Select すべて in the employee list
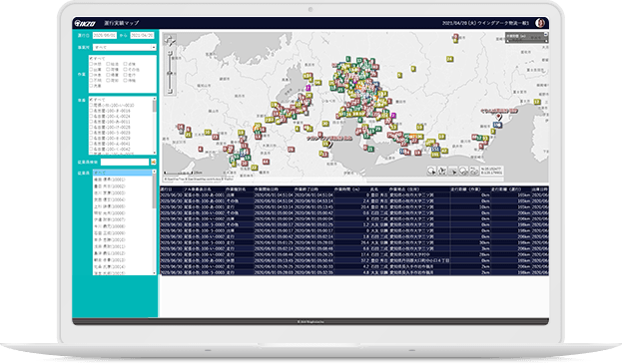The height and width of the screenshot is (364, 622). (x=123, y=173)
